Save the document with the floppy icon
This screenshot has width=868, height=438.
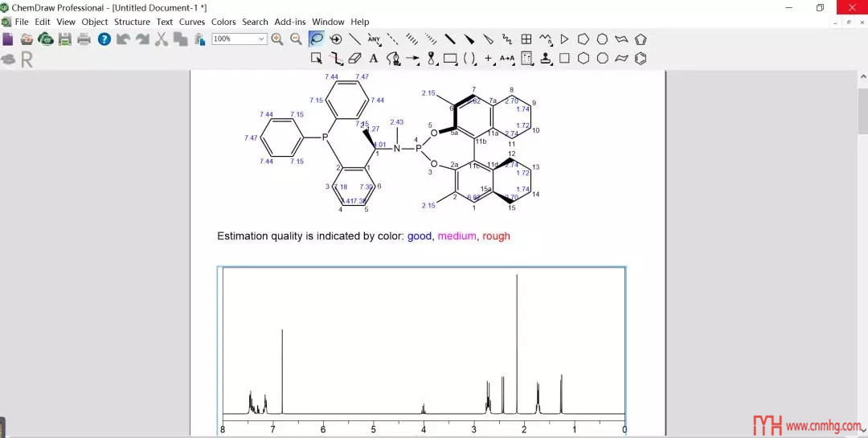[65, 39]
